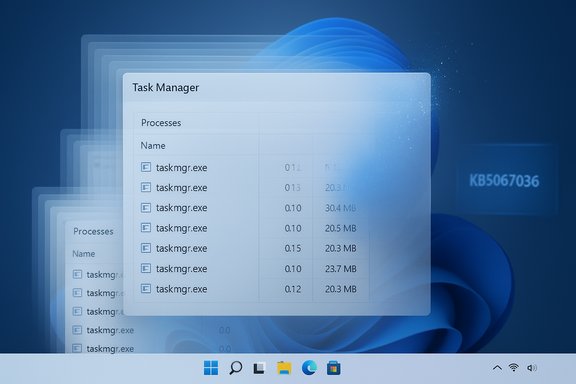The width and height of the screenshot is (576, 384).
Task: Open the Wi-Fi network tray icon
Action: (x=514, y=367)
